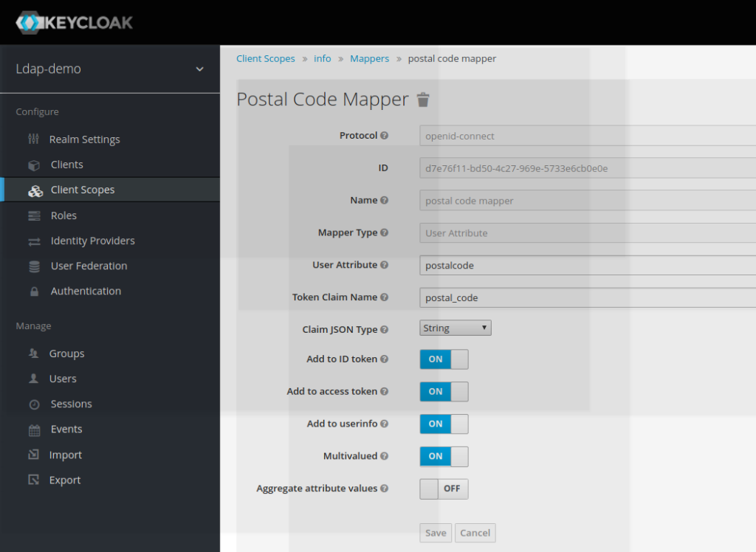
Task: Show help tooltip for Name
Action: (x=384, y=200)
